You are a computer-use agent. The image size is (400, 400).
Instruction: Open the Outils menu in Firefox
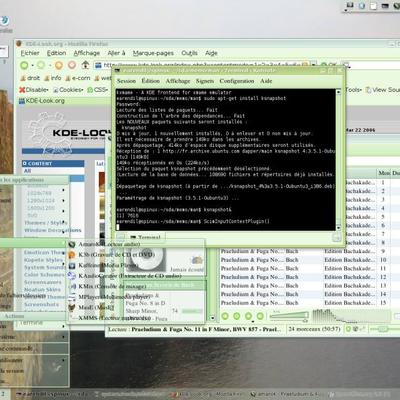coord(189,53)
